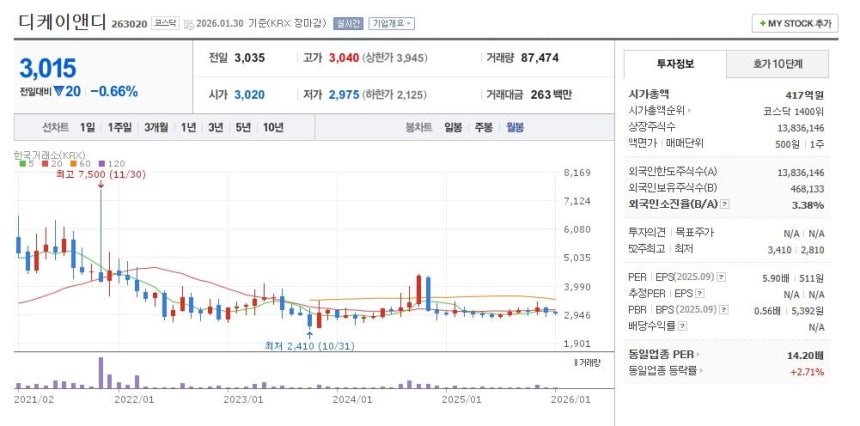860x426 pixels.
Task: Select the 5년 line chart period
Action: tap(243, 128)
